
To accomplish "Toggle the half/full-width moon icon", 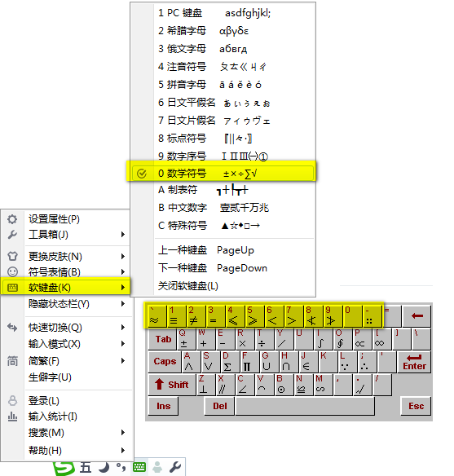I will (x=104, y=468).
